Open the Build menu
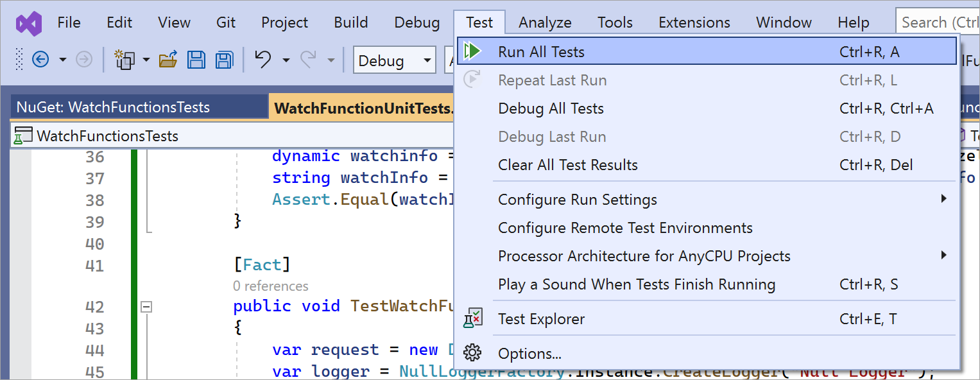The width and height of the screenshot is (980, 380). tap(351, 22)
